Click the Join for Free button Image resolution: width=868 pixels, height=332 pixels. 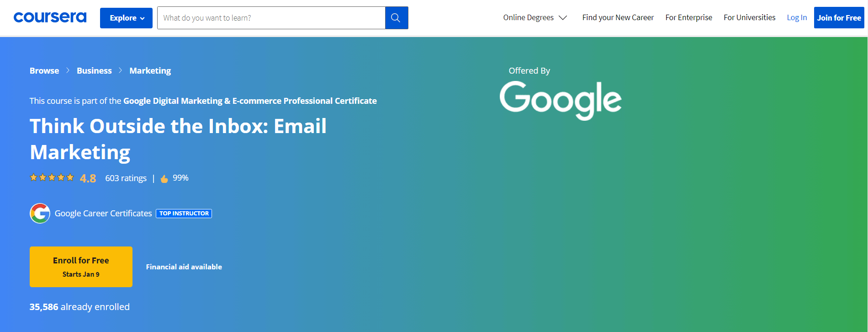point(839,18)
